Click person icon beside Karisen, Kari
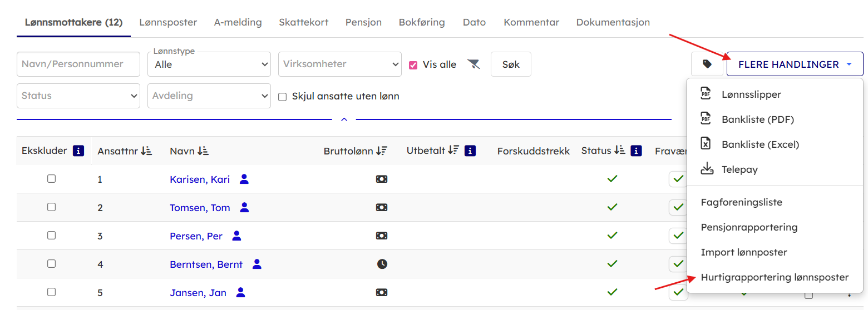The height and width of the screenshot is (310, 868). [x=244, y=179]
